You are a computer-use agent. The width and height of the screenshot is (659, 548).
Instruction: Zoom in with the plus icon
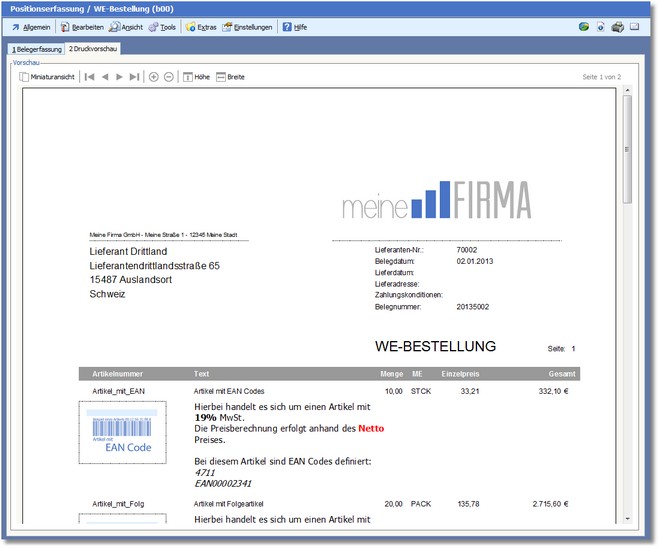(153, 76)
